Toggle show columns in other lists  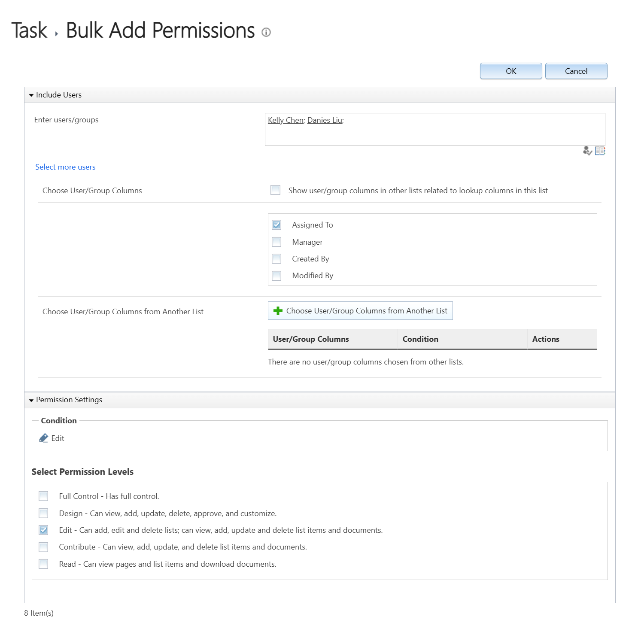coord(275,190)
